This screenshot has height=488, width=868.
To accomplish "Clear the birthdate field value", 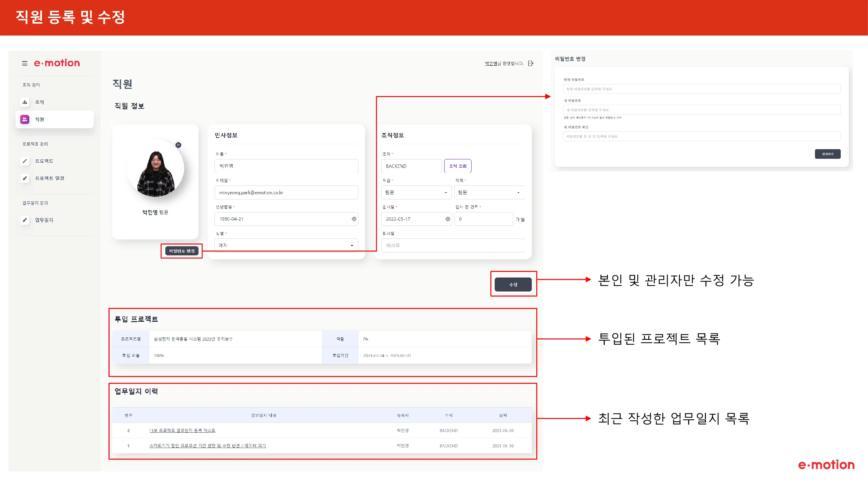I will 354,219.
